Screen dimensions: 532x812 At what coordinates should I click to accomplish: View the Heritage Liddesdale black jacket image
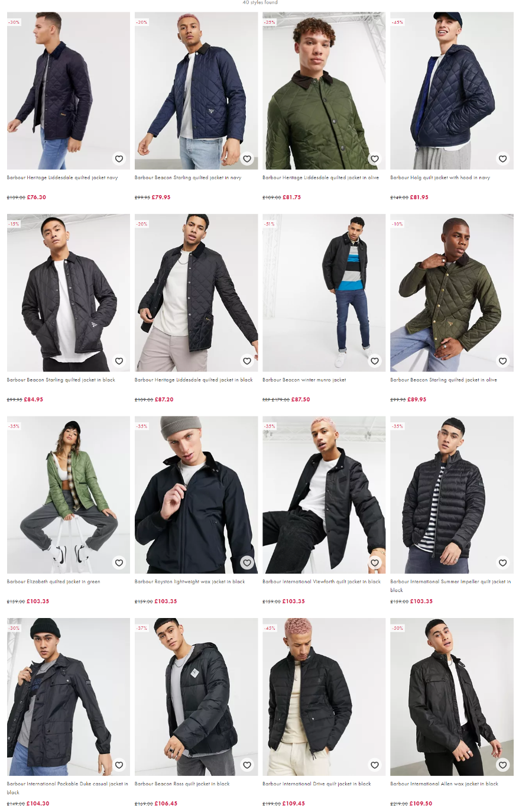pyautogui.click(x=196, y=293)
